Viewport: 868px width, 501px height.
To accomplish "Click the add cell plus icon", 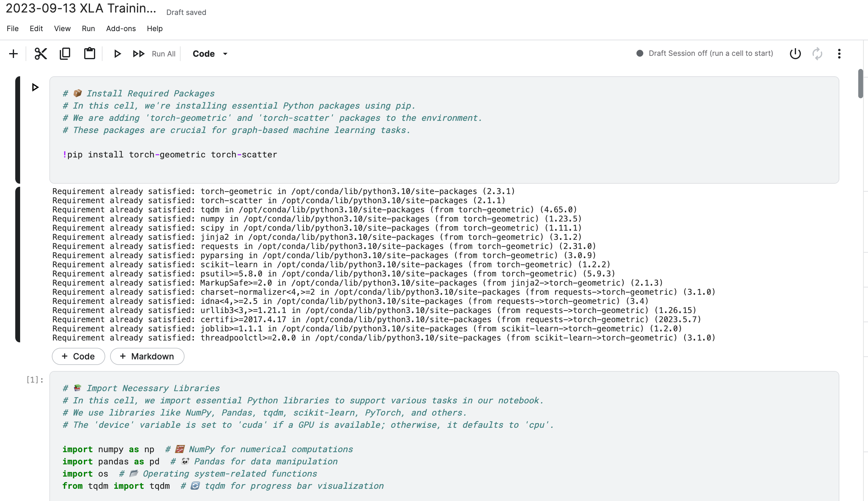I will point(13,54).
